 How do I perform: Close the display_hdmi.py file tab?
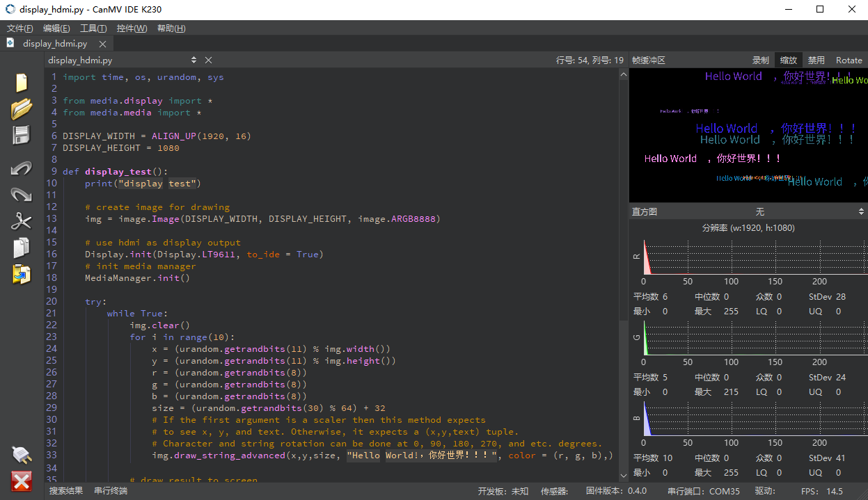coord(102,44)
